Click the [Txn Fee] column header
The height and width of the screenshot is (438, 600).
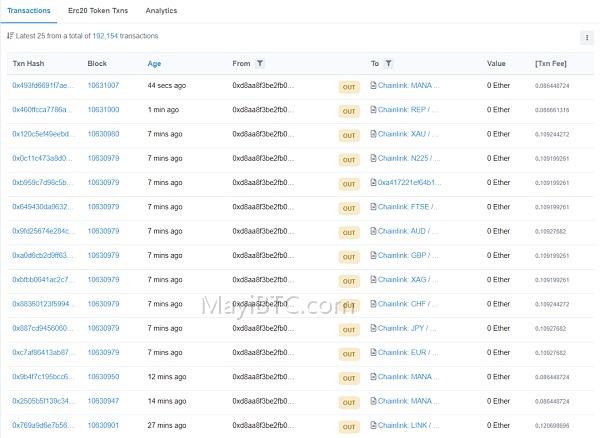tap(551, 64)
